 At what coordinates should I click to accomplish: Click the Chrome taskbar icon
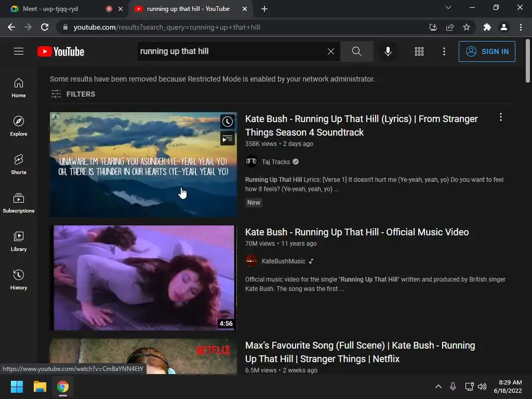[63, 387]
